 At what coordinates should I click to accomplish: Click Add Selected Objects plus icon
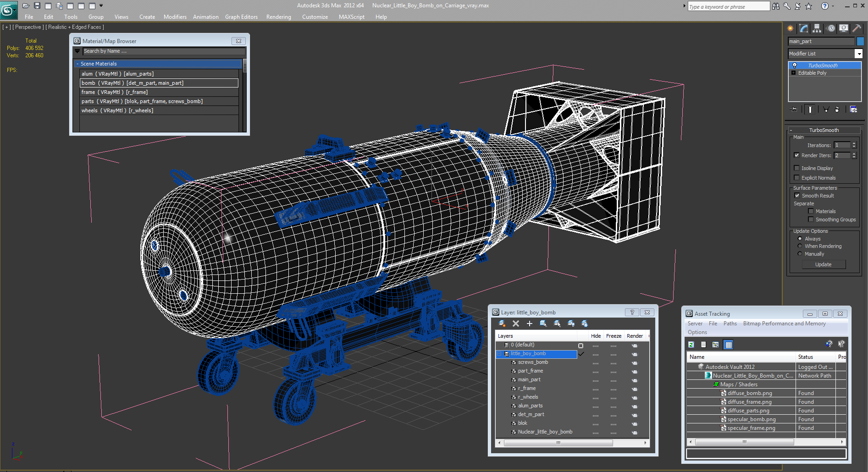[x=530, y=324]
